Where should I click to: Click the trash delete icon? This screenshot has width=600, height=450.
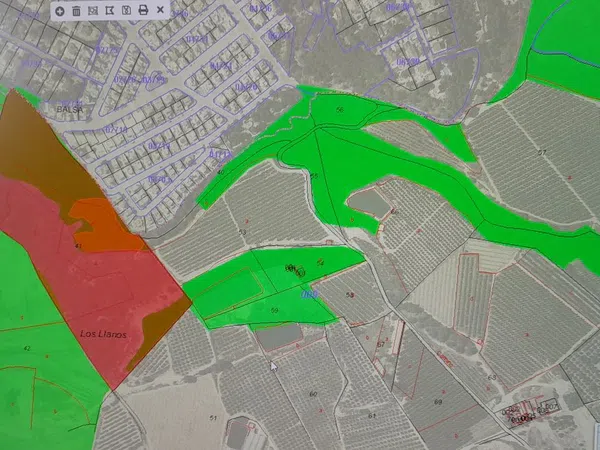(76, 10)
